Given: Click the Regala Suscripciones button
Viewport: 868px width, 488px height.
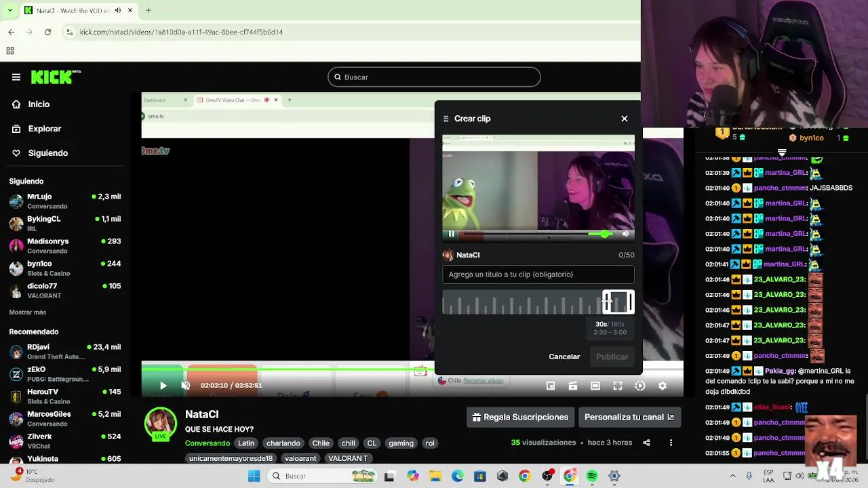Looking at the screenshot, I should (x=520, y=418).
